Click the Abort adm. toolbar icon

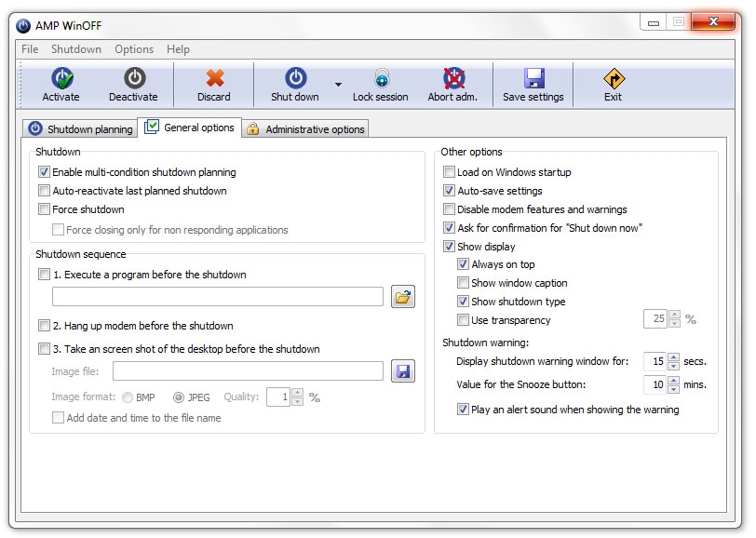pos(453,78)
